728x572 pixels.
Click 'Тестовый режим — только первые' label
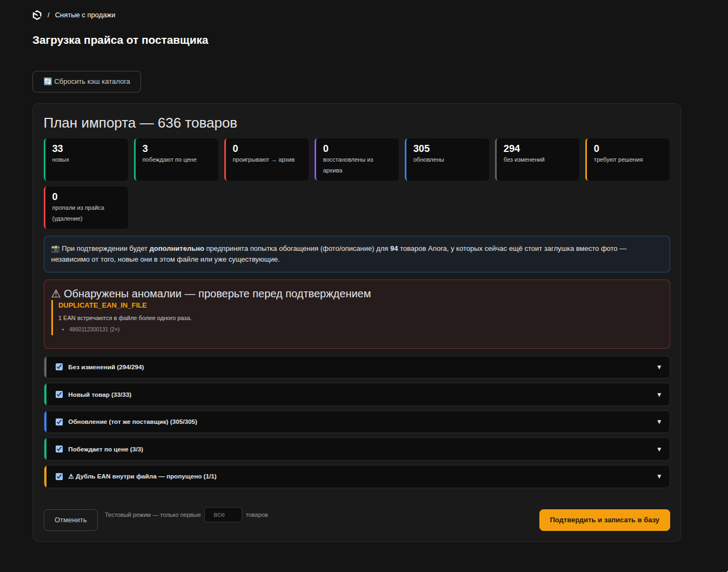click(153, 515)
